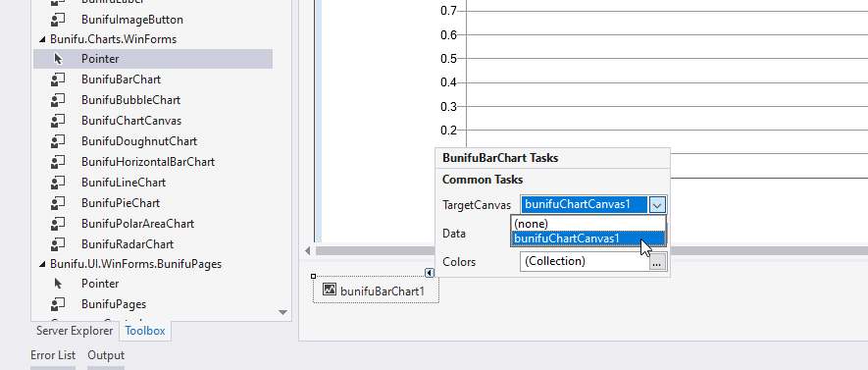
Task: Select the BunifuRadarChart toolbox icon
Action: coord(58,244)
